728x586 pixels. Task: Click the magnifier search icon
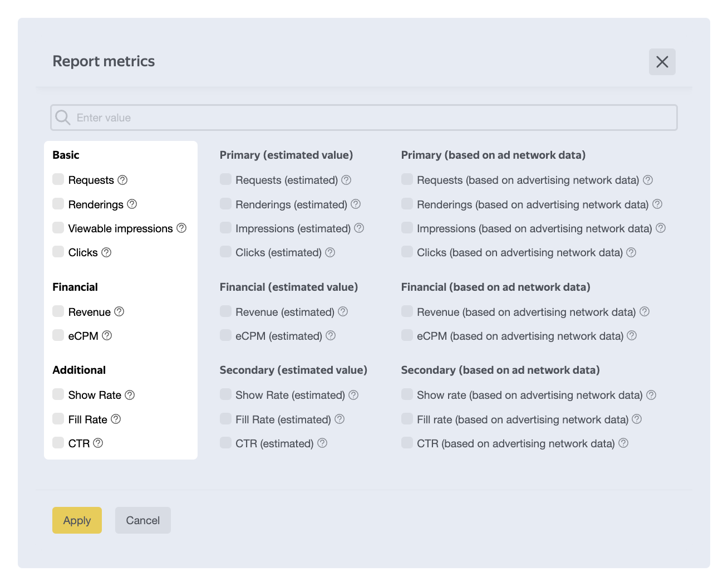[63, 118]
